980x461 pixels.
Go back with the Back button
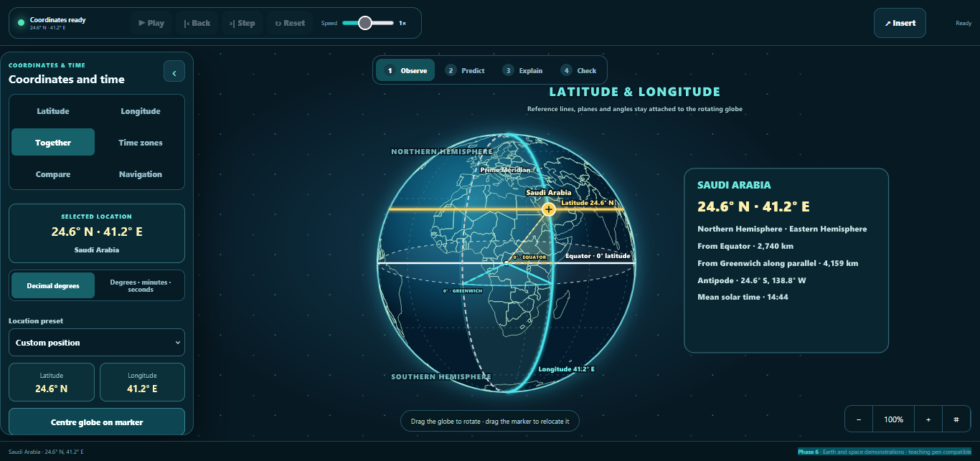tap(197, 23)
